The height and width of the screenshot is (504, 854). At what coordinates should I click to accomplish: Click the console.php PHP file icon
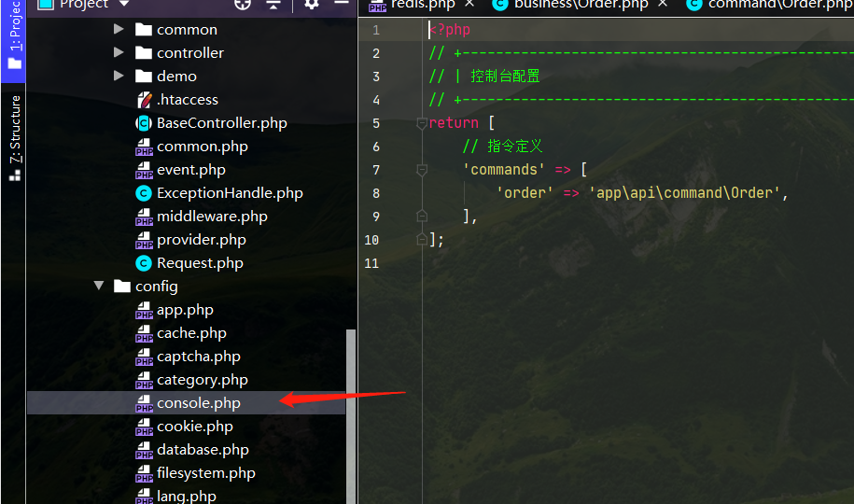[x=144, y=404]
